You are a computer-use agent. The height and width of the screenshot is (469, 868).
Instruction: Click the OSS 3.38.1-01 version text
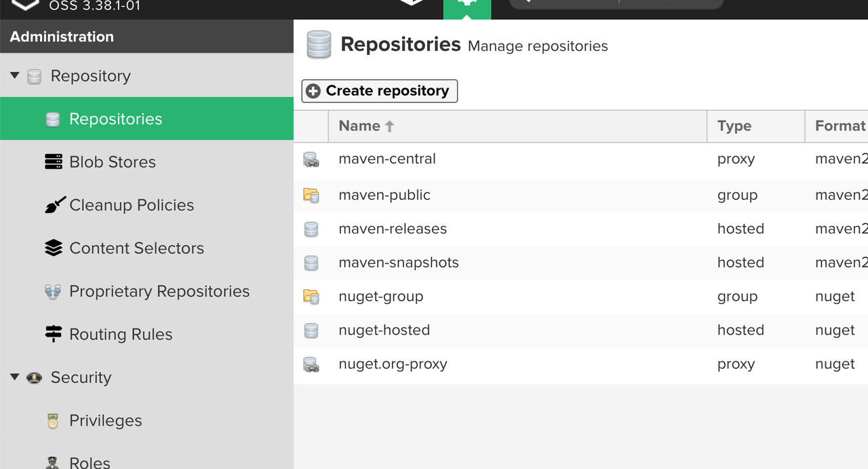click(95, 7)
